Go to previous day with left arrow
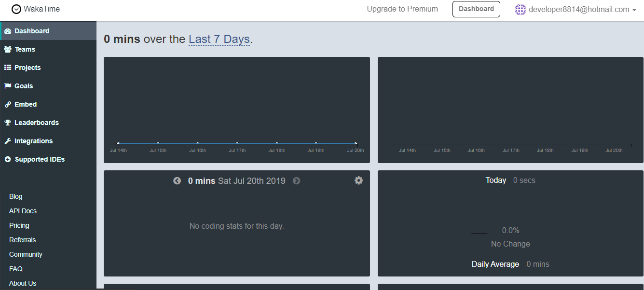Image resolution: width=644 pixels, height=290 pixels. [x=177, y=180]
